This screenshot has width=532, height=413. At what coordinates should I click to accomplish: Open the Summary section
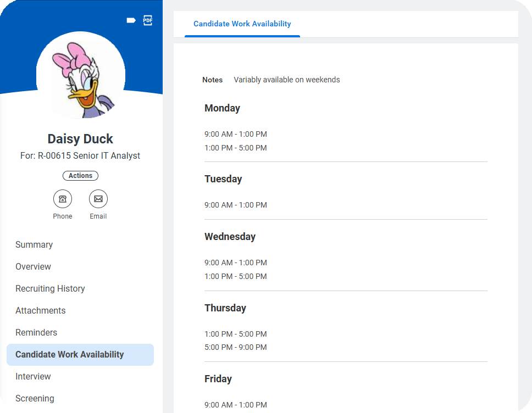[x=34, y=245]
